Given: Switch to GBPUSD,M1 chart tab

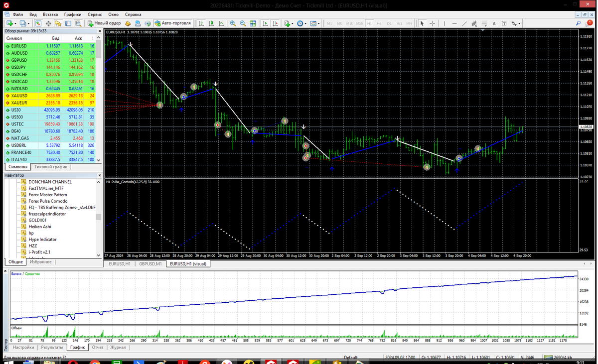Looking at the screenshot, I should pyautogui.click(x=151, y=264).
